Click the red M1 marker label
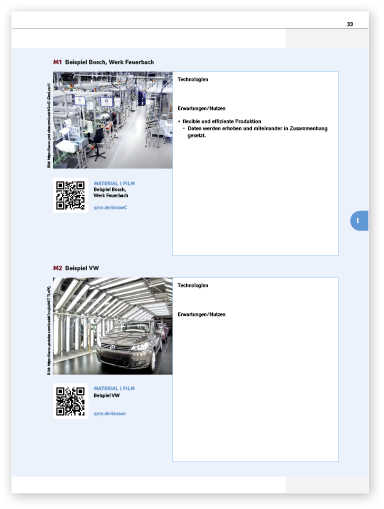This screenshot has height=509, width=384. 57,62
